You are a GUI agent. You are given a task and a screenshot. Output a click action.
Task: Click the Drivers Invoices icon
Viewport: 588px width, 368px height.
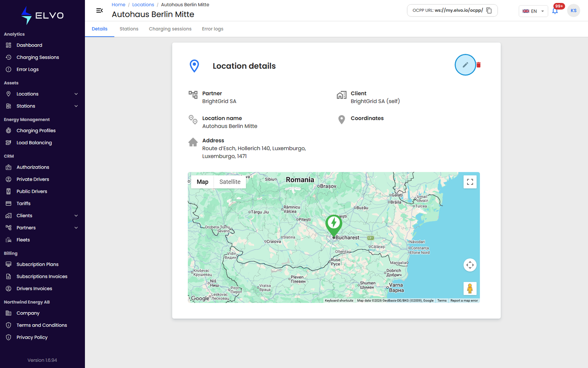8,289
